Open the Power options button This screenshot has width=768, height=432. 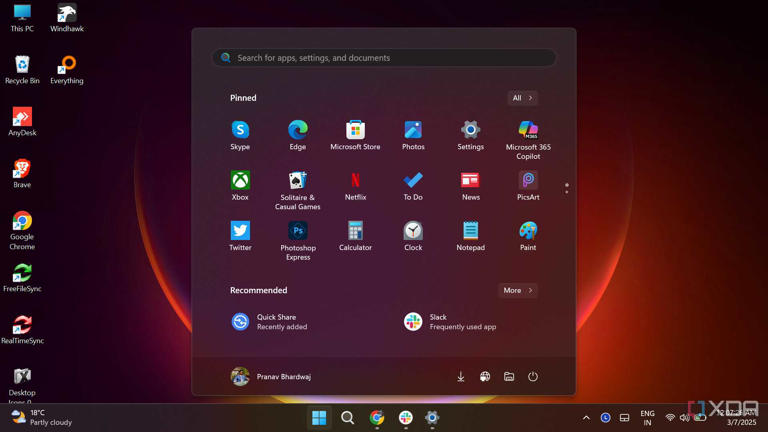point(533,377)
